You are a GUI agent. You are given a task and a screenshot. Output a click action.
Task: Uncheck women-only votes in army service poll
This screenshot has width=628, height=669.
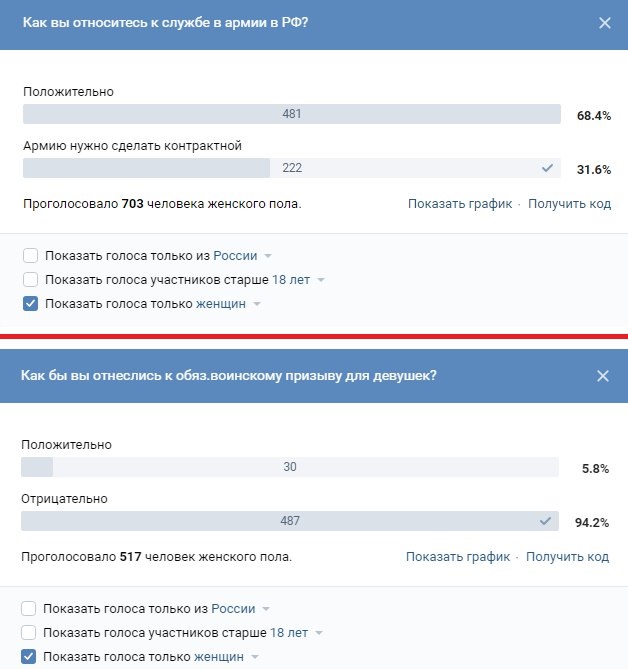[x=31, y=304]
